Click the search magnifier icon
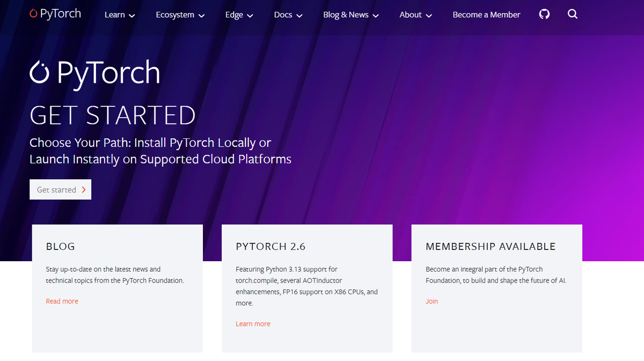 click(573, 14)
